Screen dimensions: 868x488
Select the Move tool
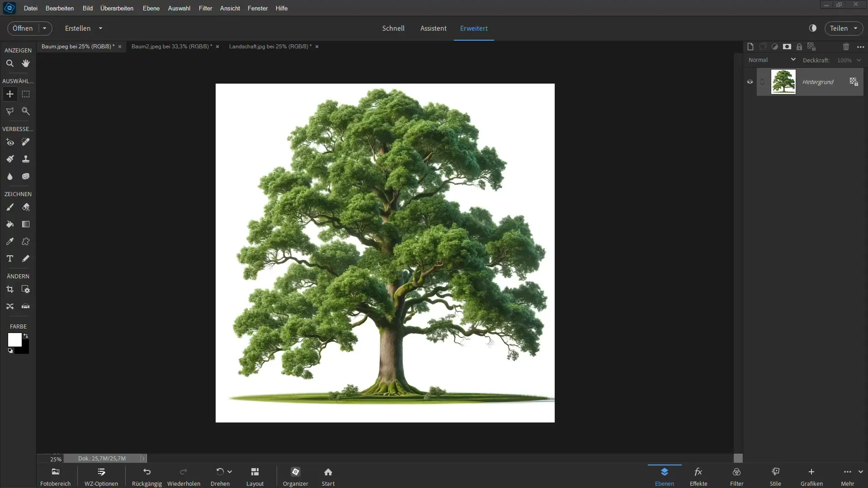(x=9, y=94)
